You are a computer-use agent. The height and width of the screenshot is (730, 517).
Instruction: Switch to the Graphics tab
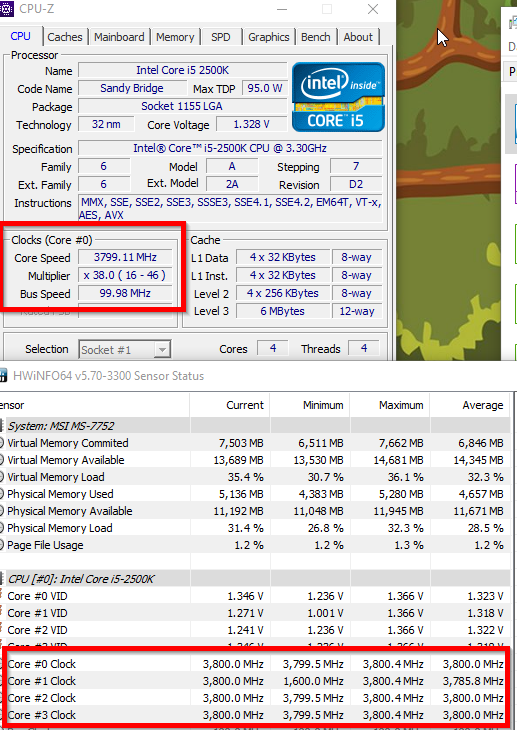click(x=269, y=37)
